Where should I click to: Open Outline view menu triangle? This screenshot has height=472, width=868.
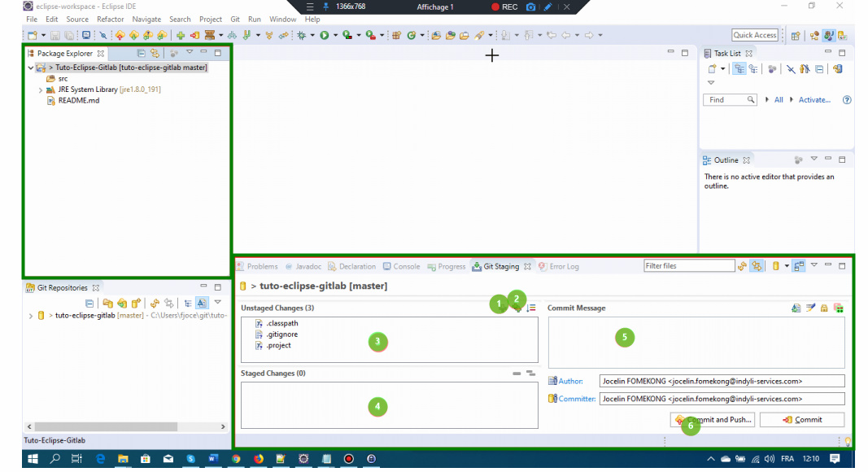pyautogui.click(x=813, y=159)
